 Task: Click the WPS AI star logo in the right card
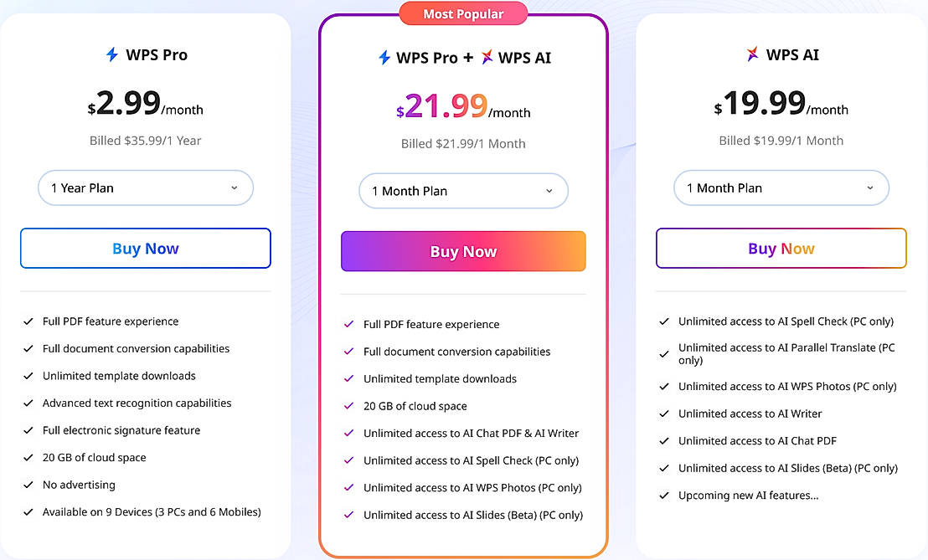pyautogui.click(x=754, y=55)
